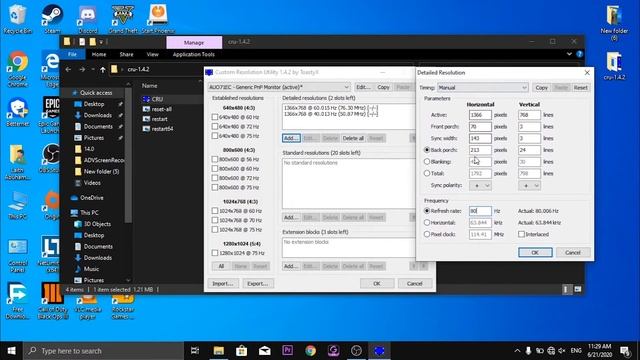Check 640x480 @ 60 Hz resolution
The height and width of the screenshot is (360, 640).
[x=215, y=117]
